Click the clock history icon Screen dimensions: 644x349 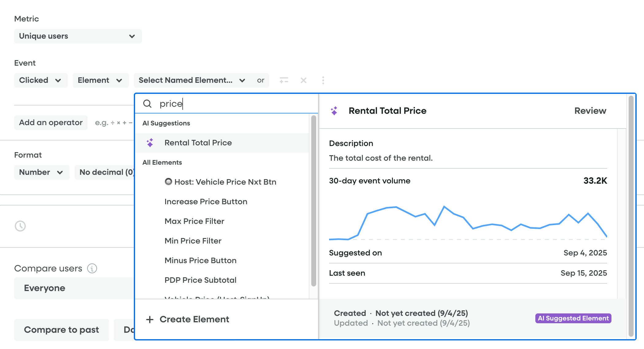point(20,226)
